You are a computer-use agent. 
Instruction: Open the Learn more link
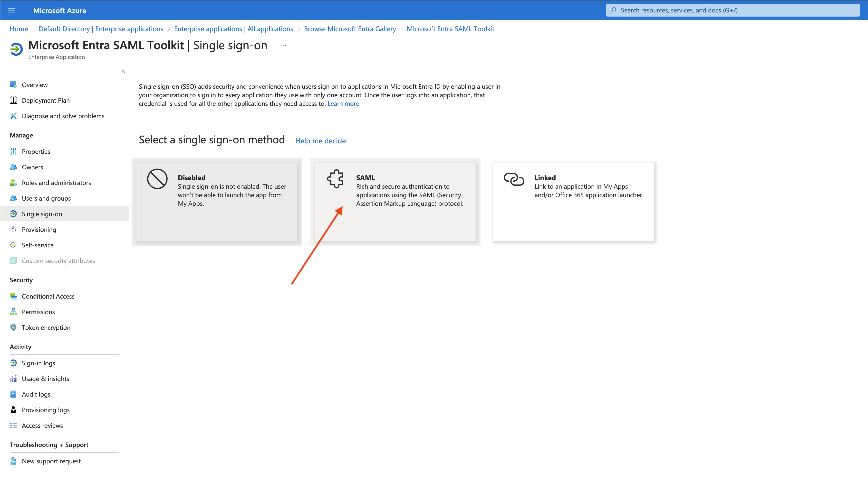(344, 103)
